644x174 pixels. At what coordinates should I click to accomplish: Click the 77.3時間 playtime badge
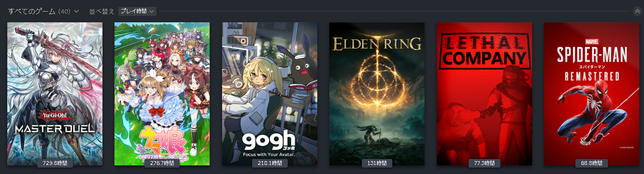(x=485, y=163)
